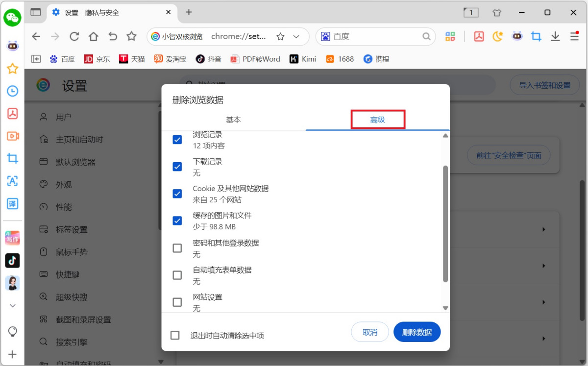Check 密码和其他登录数据
Screen dimensions: 588x366
point(177,248)
